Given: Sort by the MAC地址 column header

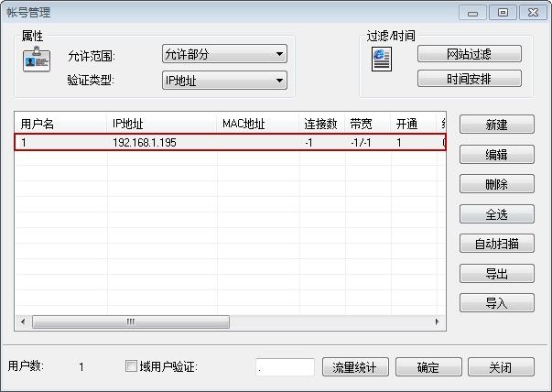Looking at the screenshot, I should coord(257,124).
